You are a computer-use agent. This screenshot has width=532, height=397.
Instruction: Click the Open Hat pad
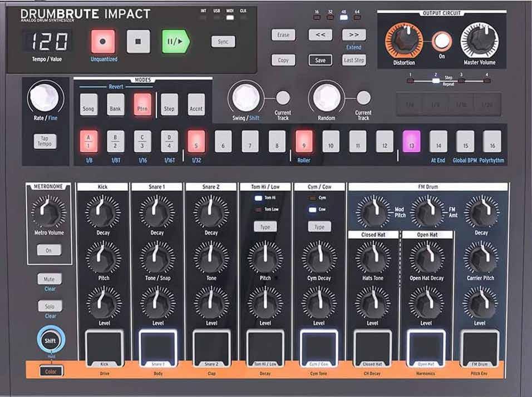point(426,348)
